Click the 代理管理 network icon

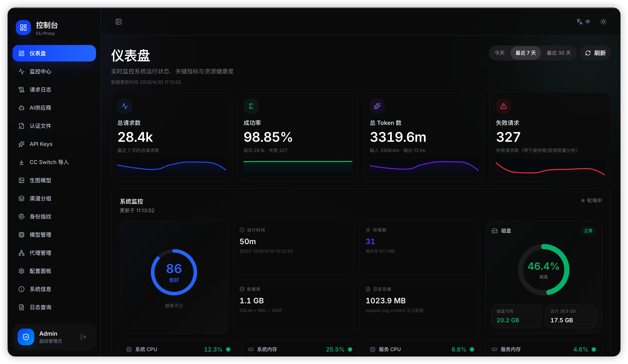(x=21, y=253)
